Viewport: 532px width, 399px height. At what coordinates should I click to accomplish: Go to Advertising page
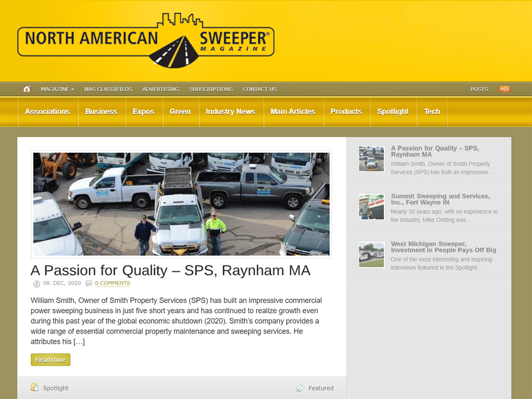tap(161, 89)
